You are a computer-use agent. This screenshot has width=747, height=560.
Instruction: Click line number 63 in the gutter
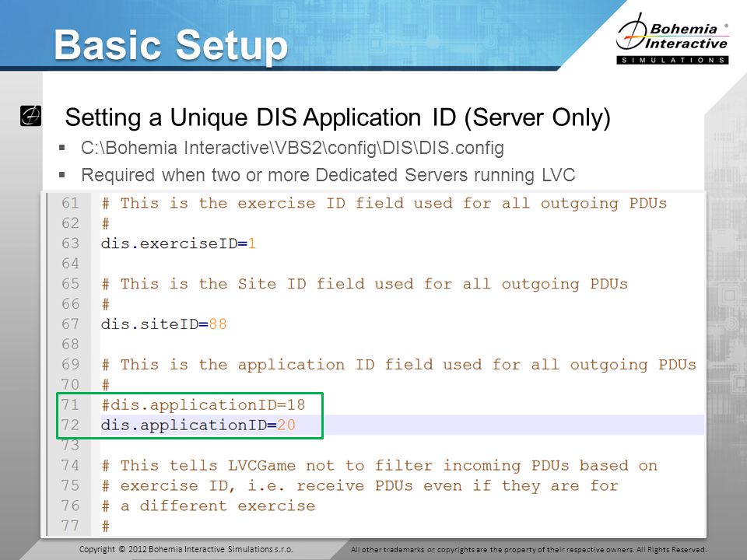70,243
